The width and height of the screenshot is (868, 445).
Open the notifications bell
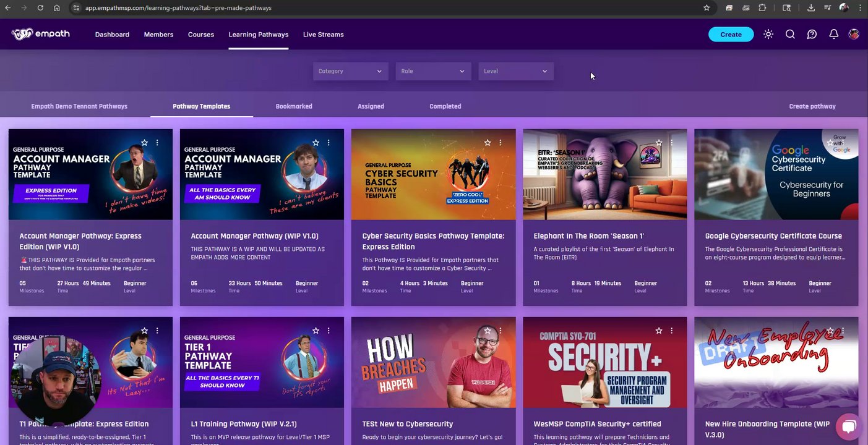tap(833, 35)
